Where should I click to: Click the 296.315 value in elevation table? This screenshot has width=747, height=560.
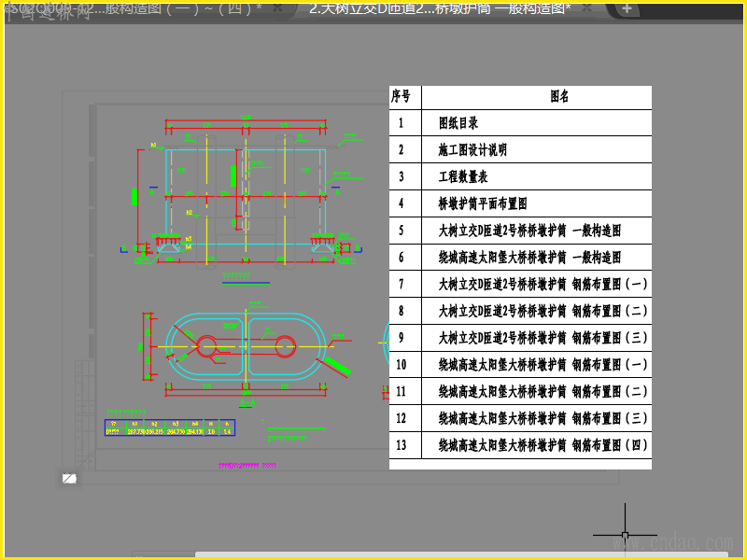tap(154, 431)
